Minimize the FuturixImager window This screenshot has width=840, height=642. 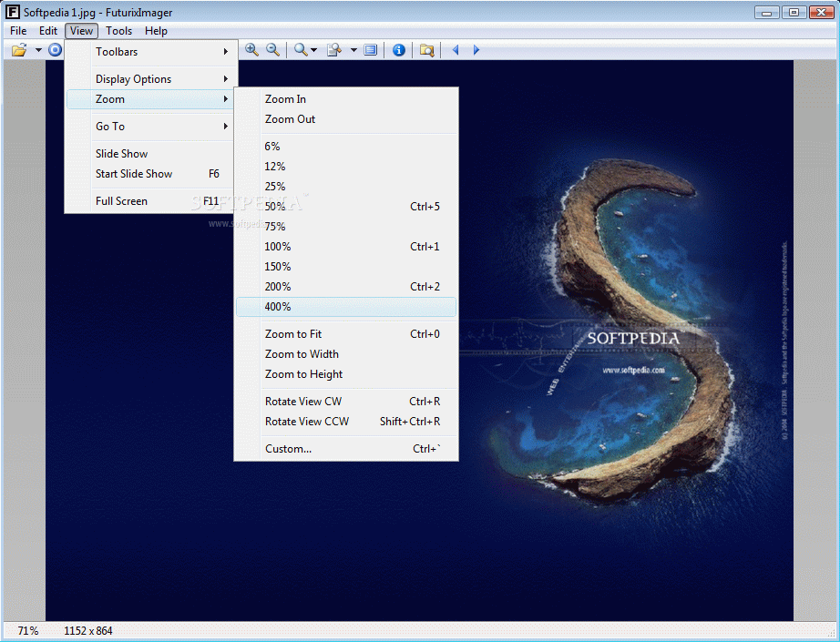click(x=766, y=13)
